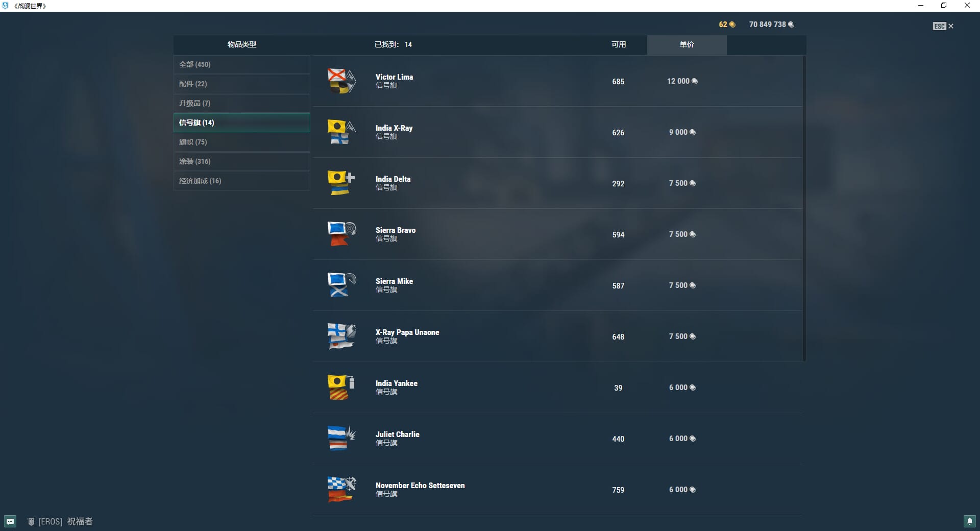Select the India X-Ray flag icon
The width and height of the screenshot is (980, 531).
pos(341,132)
